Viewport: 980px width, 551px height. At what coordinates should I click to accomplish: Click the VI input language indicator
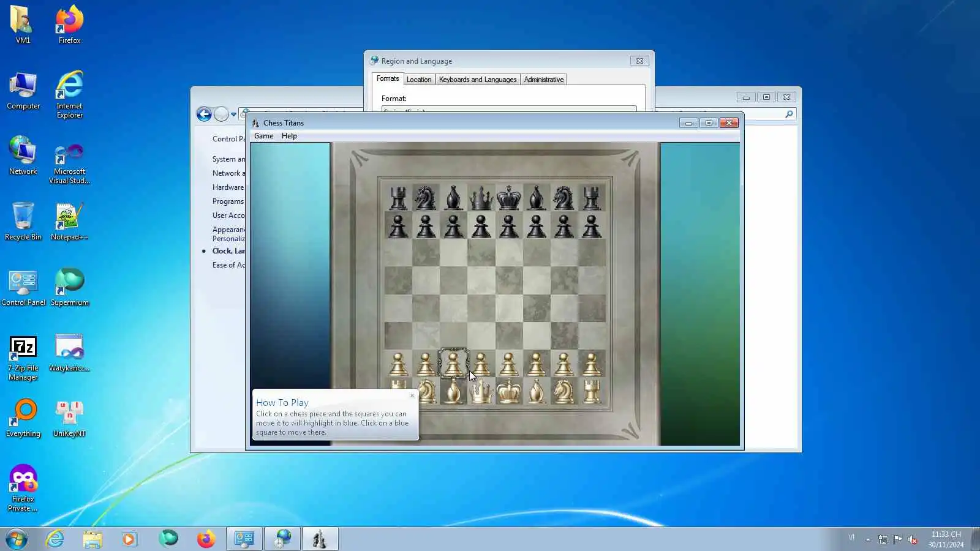(x=851, y=538)
